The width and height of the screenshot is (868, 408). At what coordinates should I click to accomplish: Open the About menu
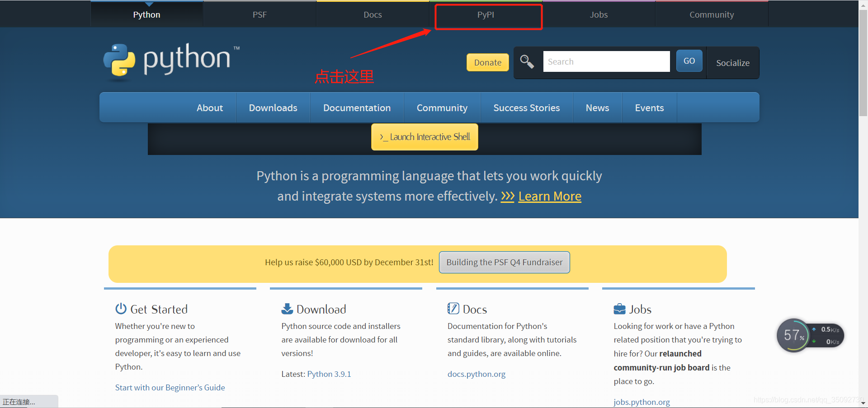coord(210,108)
